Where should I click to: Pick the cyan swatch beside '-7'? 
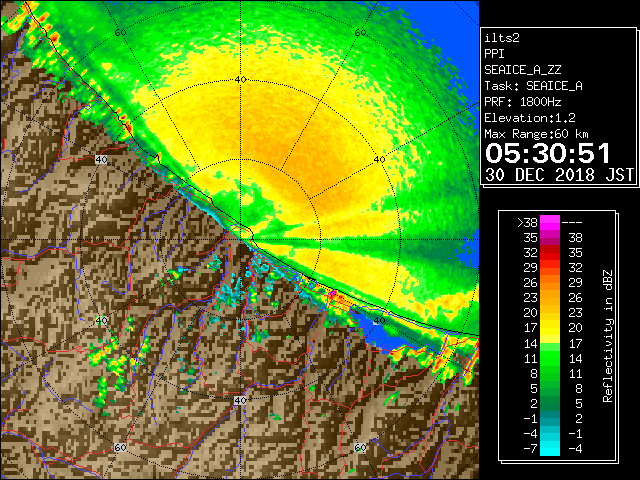click(x=550, y=449)
